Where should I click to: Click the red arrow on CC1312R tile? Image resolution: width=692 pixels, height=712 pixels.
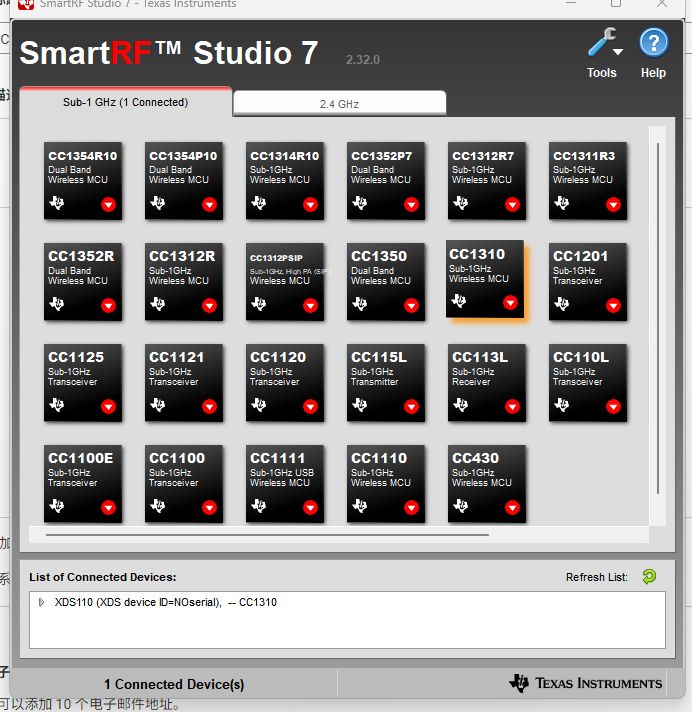(x=209, y=306)
